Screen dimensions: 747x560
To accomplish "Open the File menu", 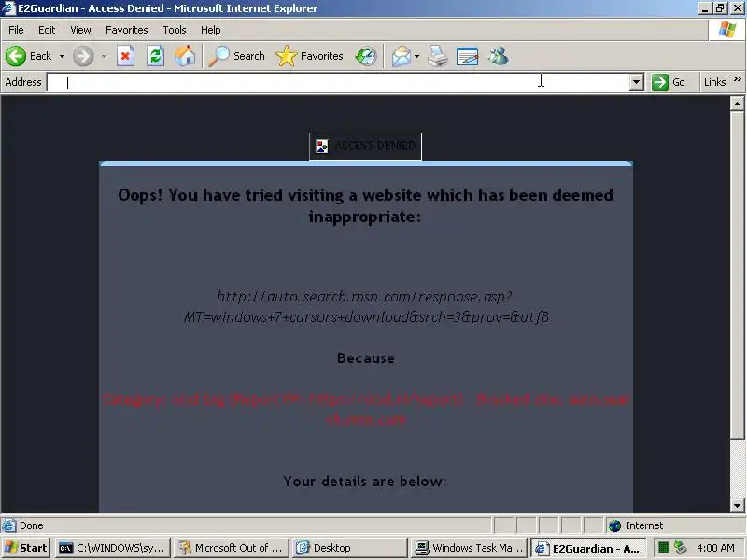I will pos(16,30).
